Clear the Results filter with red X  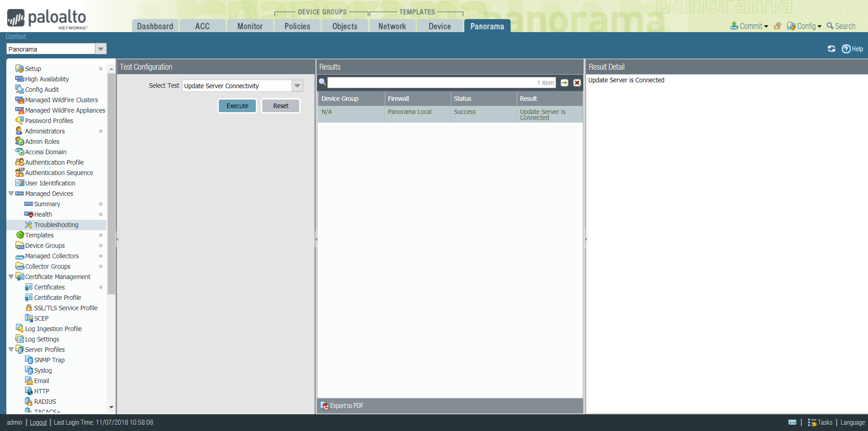pyautogui.click(x=577, y=83)
